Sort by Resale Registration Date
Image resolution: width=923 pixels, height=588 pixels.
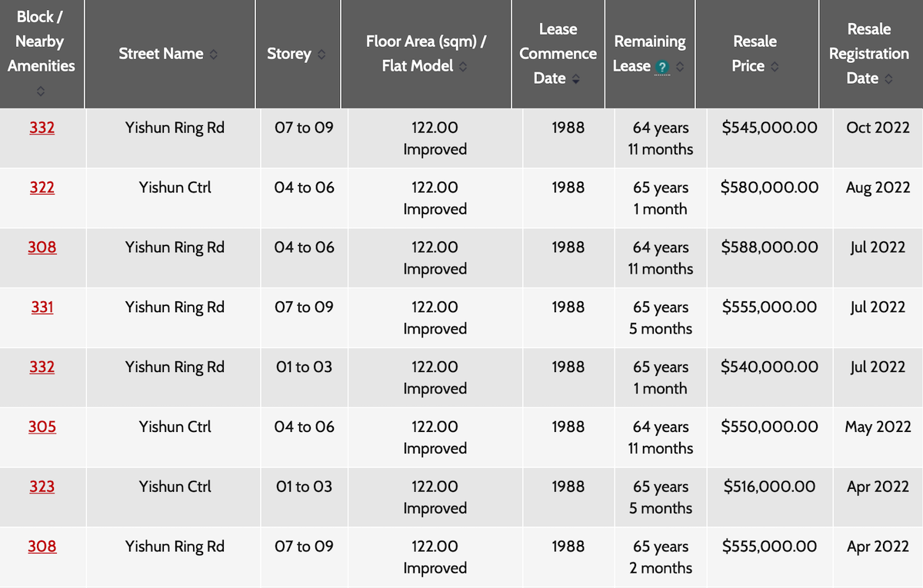click(888, 79)
